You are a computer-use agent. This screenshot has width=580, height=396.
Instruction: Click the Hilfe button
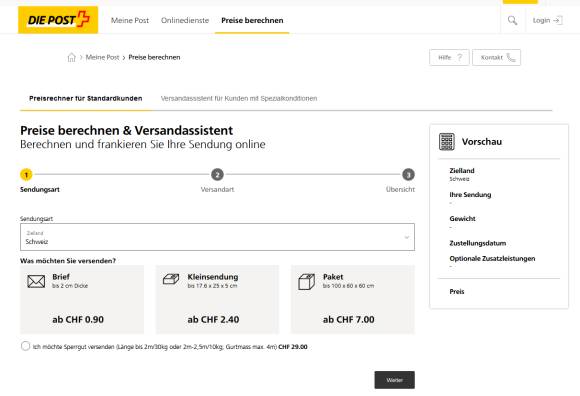coord(449,57)
